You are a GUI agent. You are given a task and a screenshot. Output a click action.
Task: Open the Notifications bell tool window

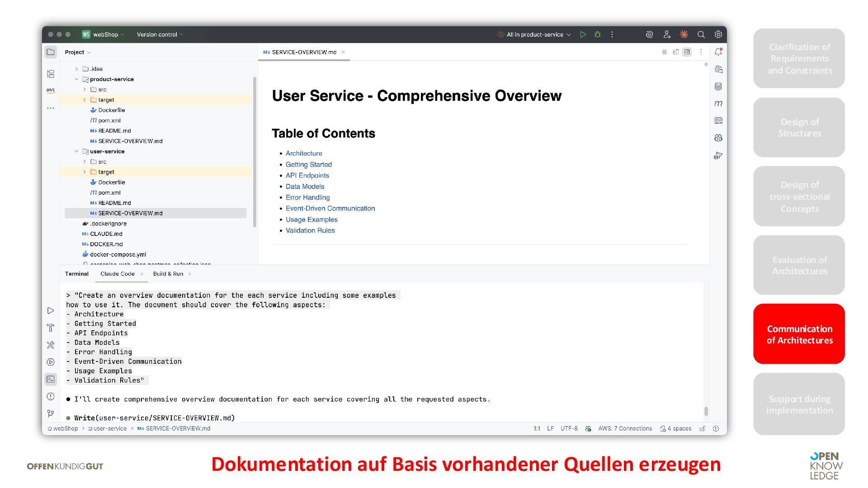click(718, 52)
